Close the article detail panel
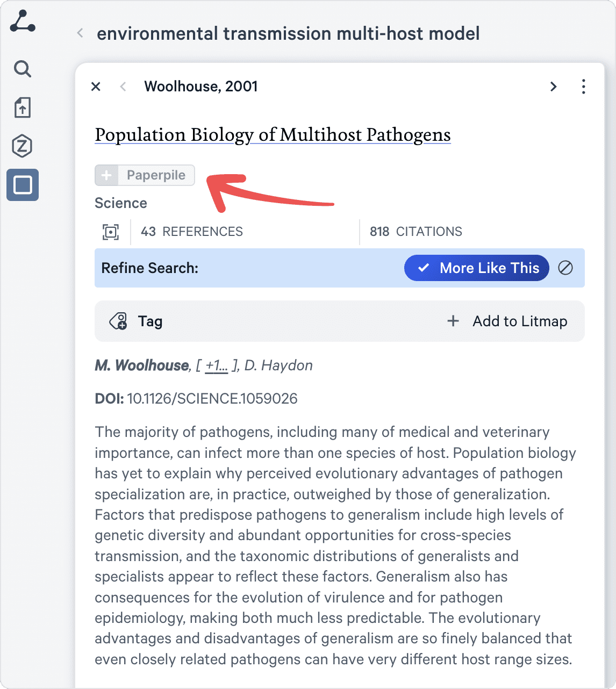Screen dimensions: 616x689 pos(96,87)
